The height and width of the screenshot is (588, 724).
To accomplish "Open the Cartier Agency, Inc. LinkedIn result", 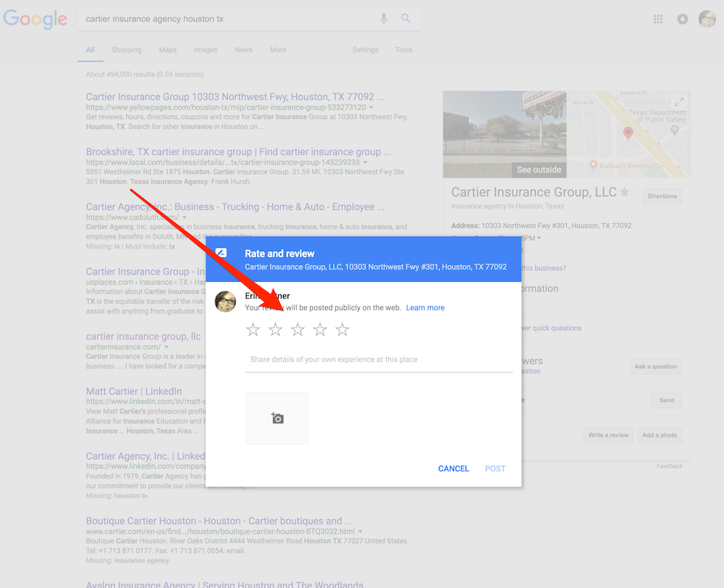I will pos(146,456).
